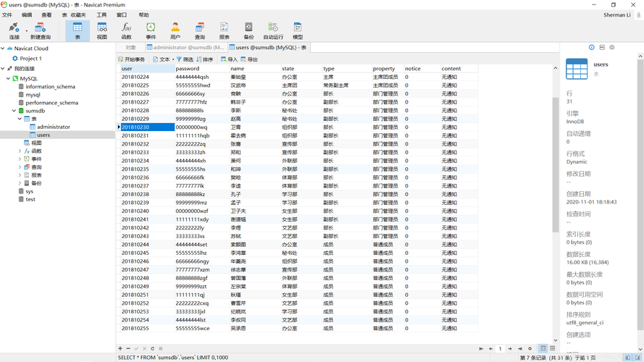Show the DDL panel icon
The width and height of the screenshot is (644, 362).
[602, 48]
